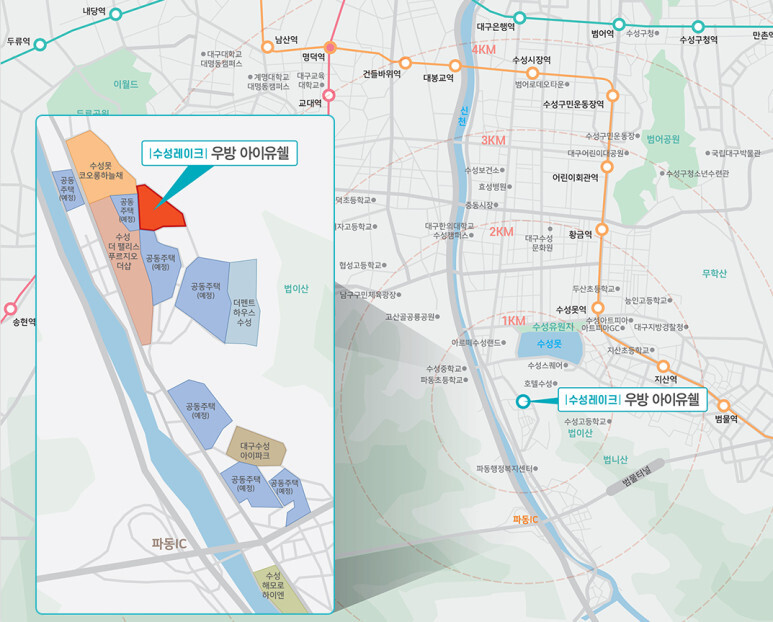This screenshot has height=622, width=773.
Task: Click the 이월드 label
Action: point(126,84)
